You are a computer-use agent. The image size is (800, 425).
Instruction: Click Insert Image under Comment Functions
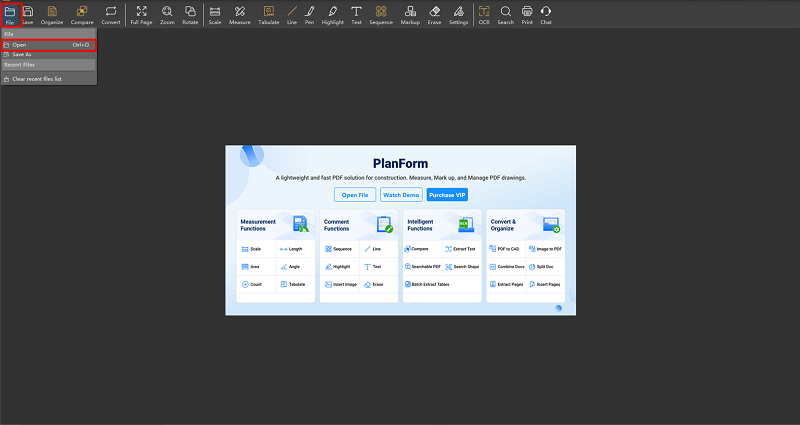pos(341,285)
